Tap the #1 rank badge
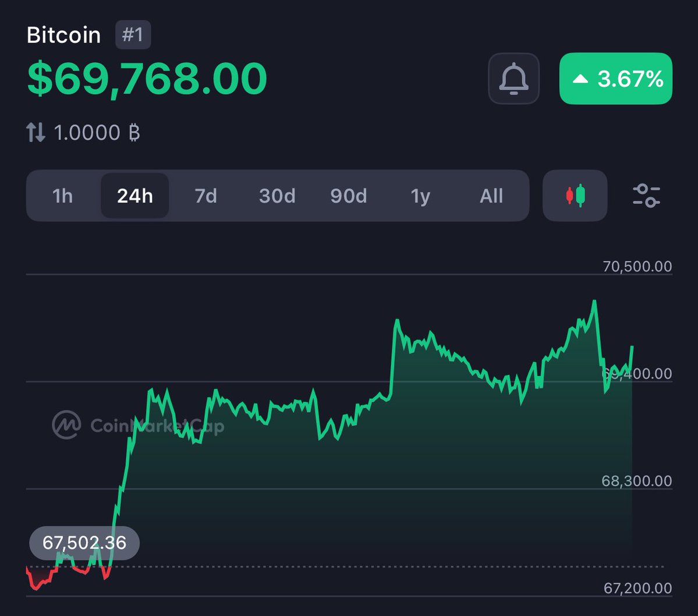 click(x=133, y=35)
